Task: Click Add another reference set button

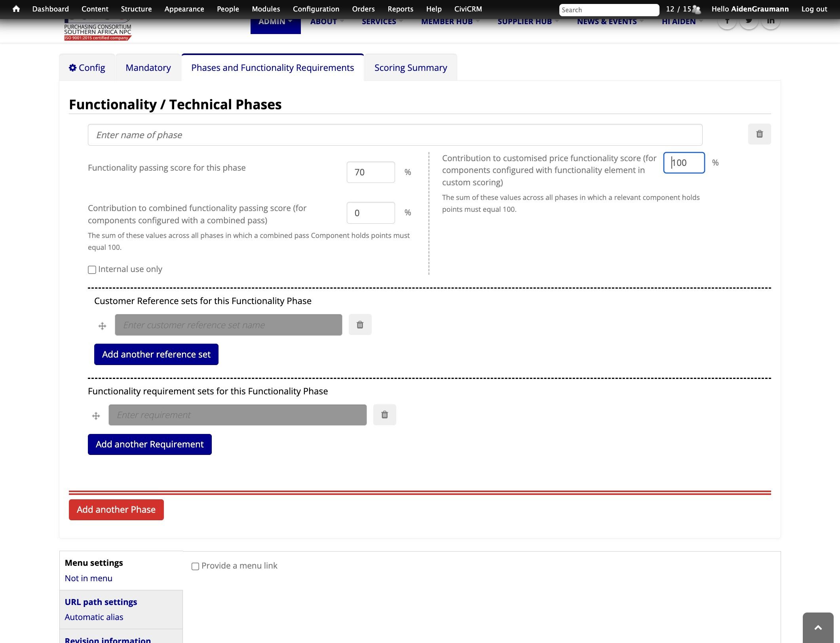Action: coord(156,354)
